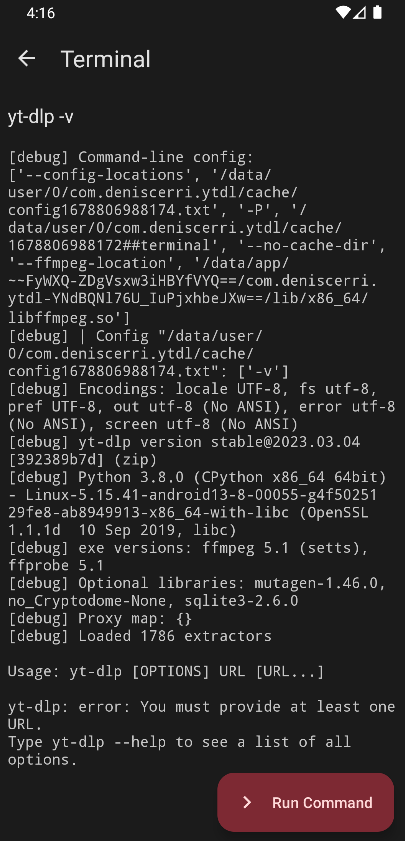Tap the battery status icon

tap(377, 12)
